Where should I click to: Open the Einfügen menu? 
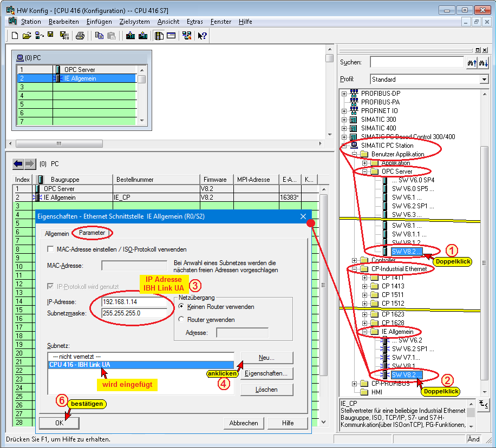coord(99,22)
